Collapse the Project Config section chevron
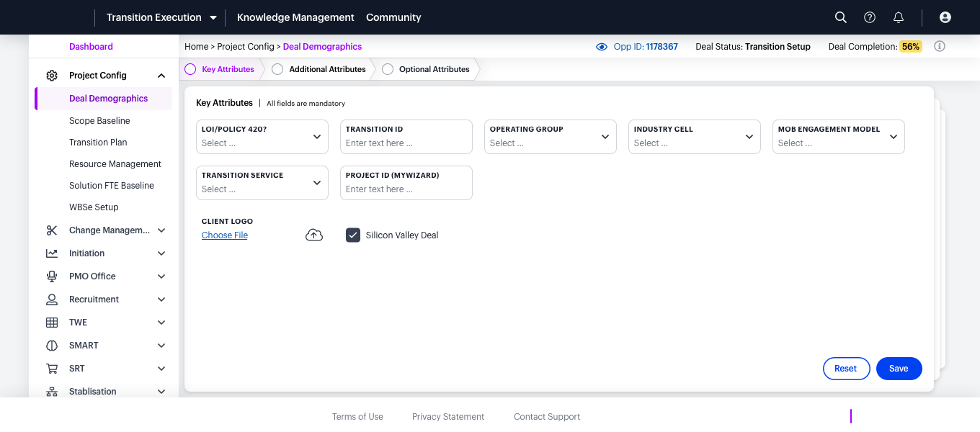980x432 pixels. (x=161, y=76)
